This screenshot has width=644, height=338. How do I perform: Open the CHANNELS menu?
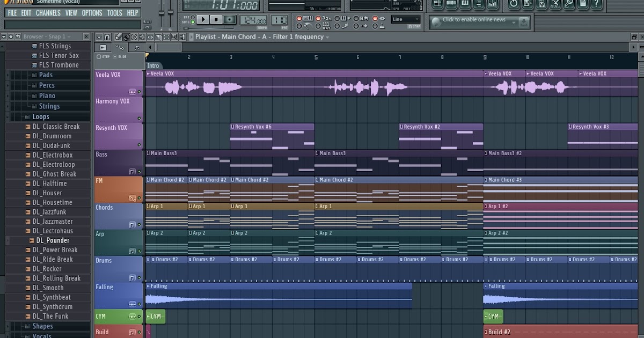click(48, 13)
